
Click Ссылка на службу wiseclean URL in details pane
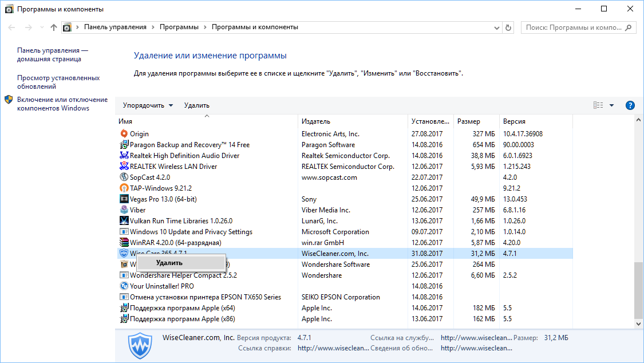(476, 338)
